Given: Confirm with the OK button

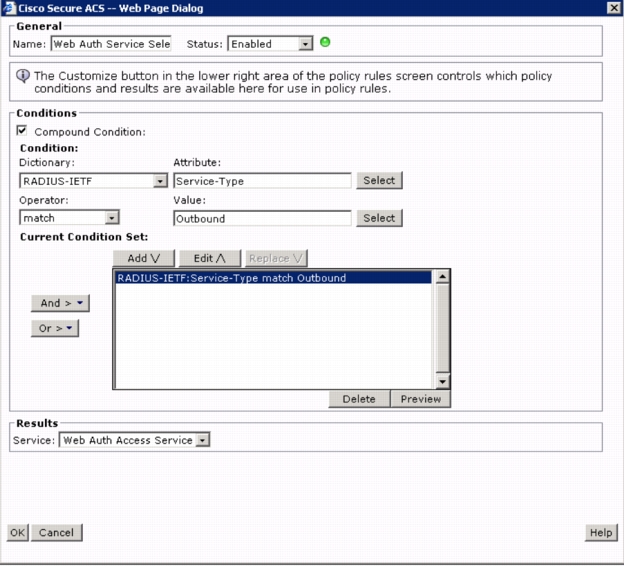Looking at the screenshot, I should [18, 533].
